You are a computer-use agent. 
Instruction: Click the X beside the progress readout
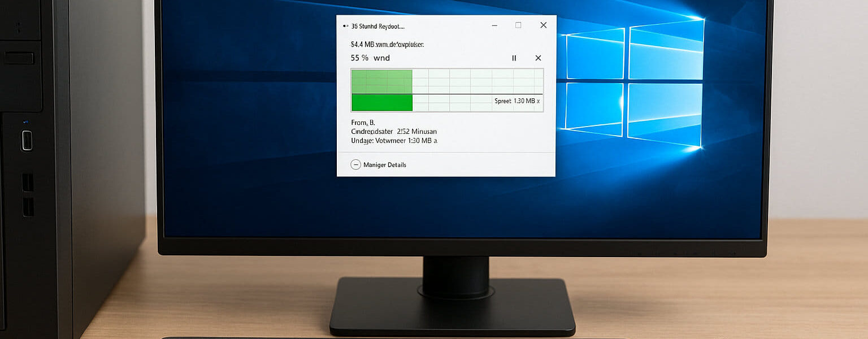tap(537, 58)
